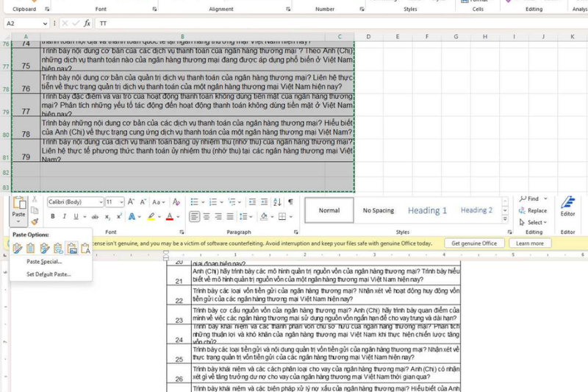The height and width of the screenshot is (392, 588).
Task: Click the Decrease Indent icon
Action: click(x=252, y=202)
